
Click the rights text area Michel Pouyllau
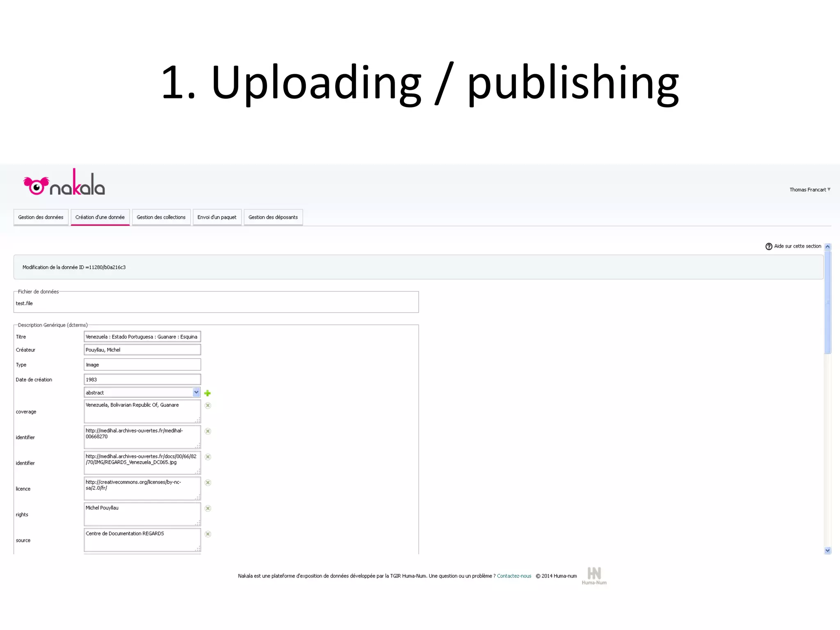(x=142, y=514)
